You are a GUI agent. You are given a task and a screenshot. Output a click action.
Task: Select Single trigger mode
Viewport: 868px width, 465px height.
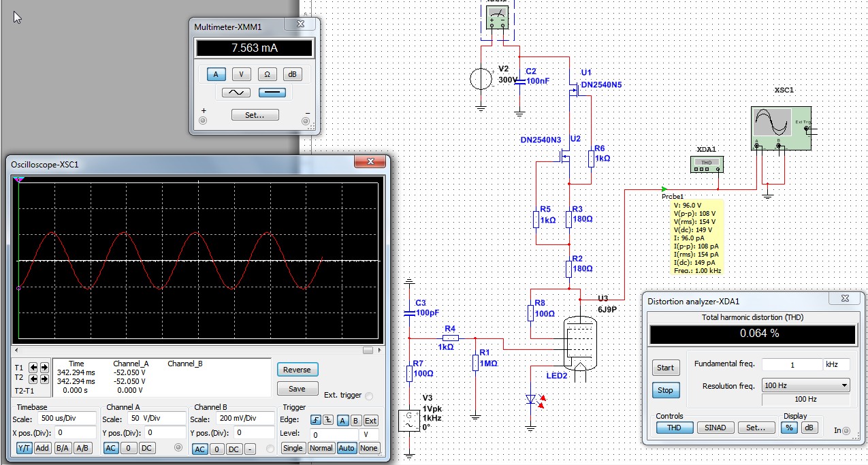[x=293, y=448]
